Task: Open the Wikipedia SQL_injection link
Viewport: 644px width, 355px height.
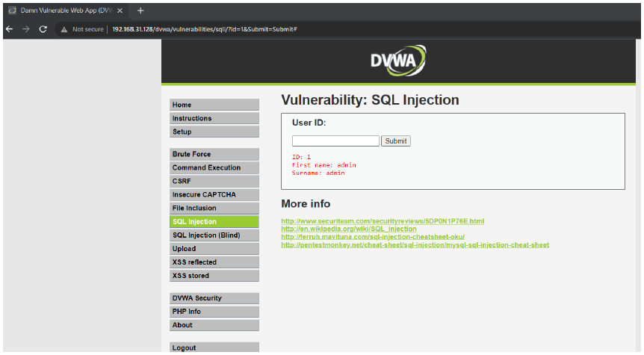Action: (349, 229)
